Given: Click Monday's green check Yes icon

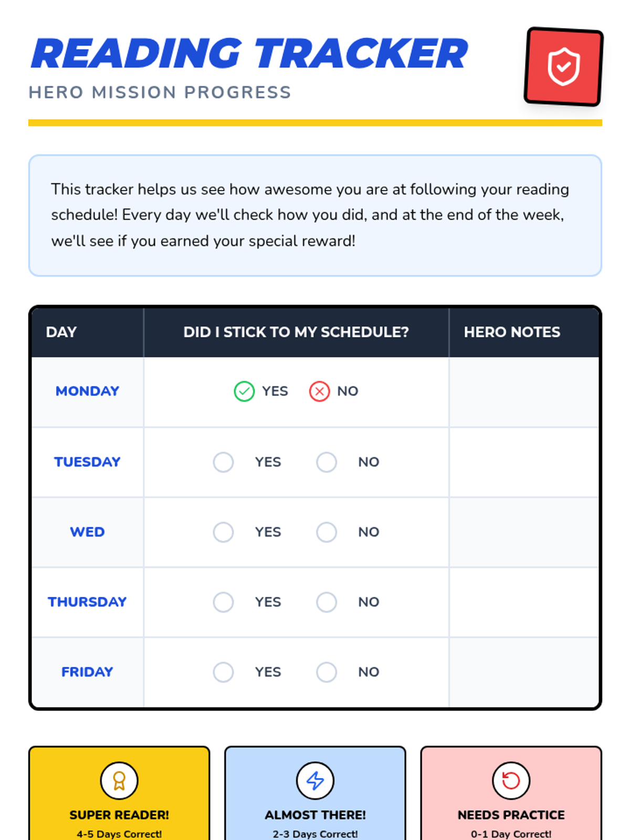Looking at the screenshot, I should (244, 391).
